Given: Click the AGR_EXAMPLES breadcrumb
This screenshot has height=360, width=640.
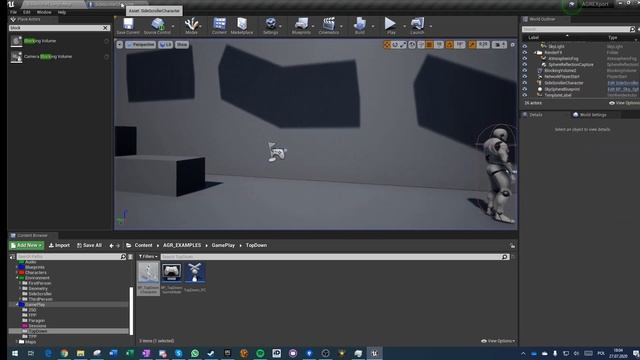Looking at the screenshot, I should [182, 245].
